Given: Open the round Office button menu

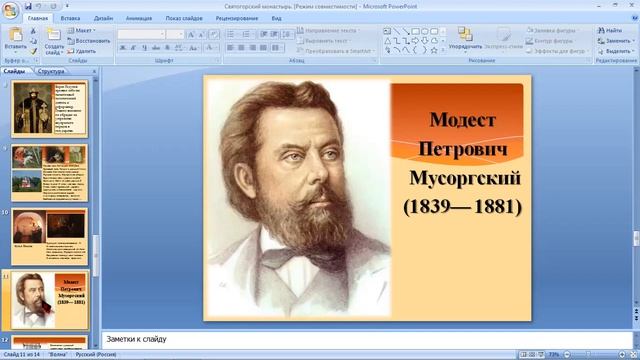Looking at the screenshot, I should (10, 10).
